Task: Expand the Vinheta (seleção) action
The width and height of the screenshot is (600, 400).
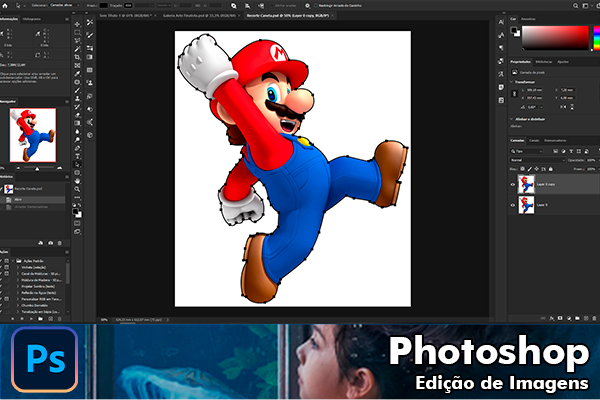Action: click(x=18, y=267)
